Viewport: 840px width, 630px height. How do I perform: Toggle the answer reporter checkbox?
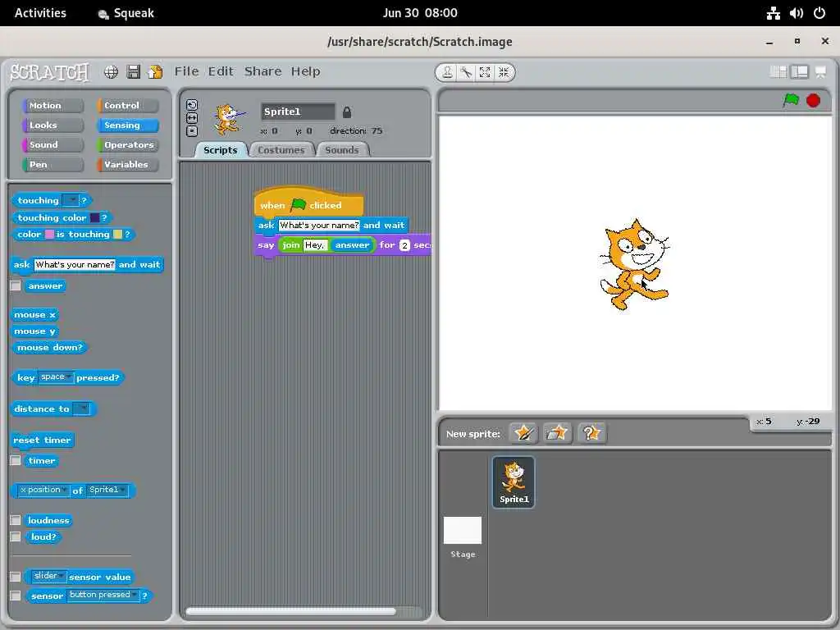pyautogui.click(x=16, y=285)
